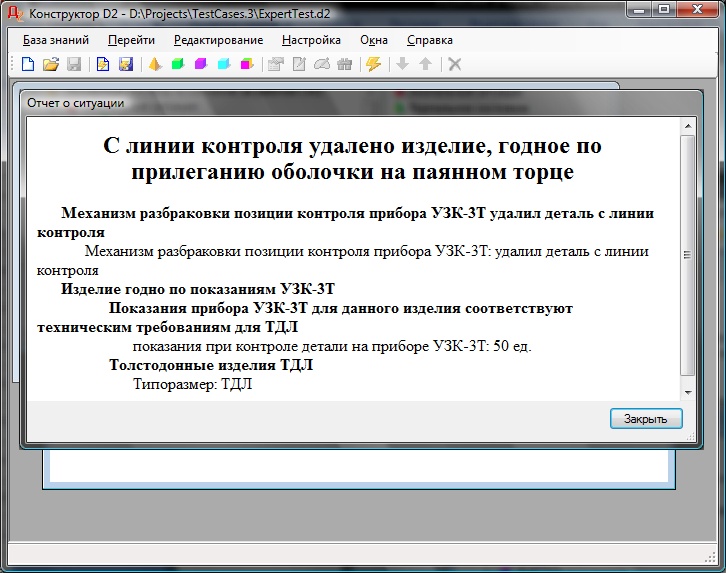726x573 pixels.
Task: Click the move up arrow icon
Action: tap(426, 64)
